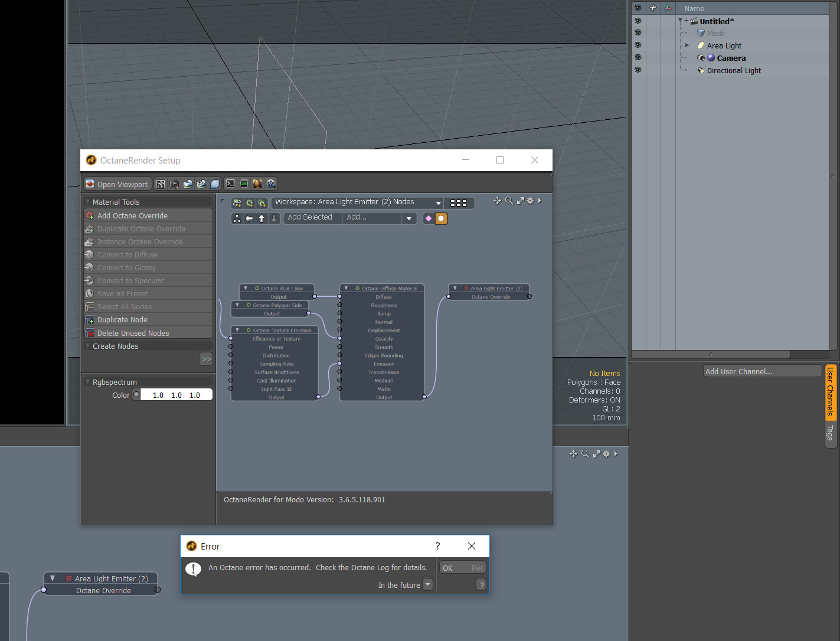The image size is (840, 641).
Task: Collapse the Rgbspectrum section
Action: (88, 382)
